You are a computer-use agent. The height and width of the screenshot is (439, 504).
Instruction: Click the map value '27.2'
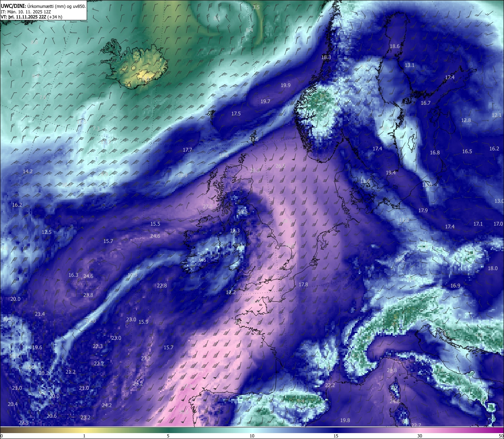tap(146, 358)
